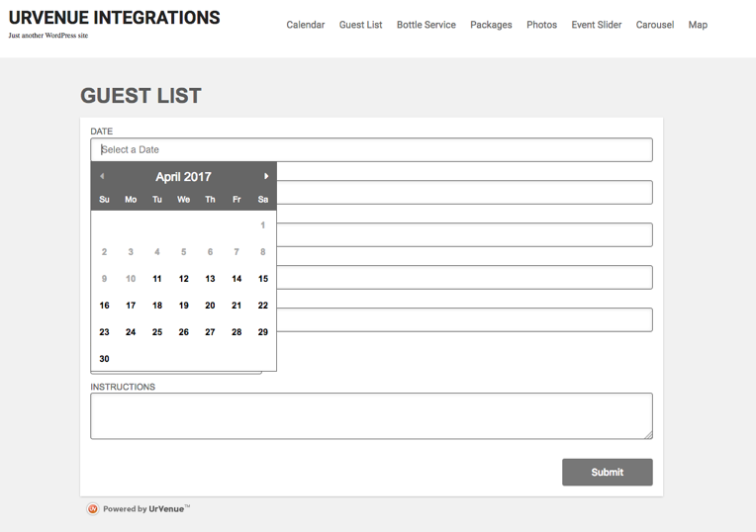756x532 pixels.
Task: Navigate to Packages in the menu
Action: click(491, 25)
